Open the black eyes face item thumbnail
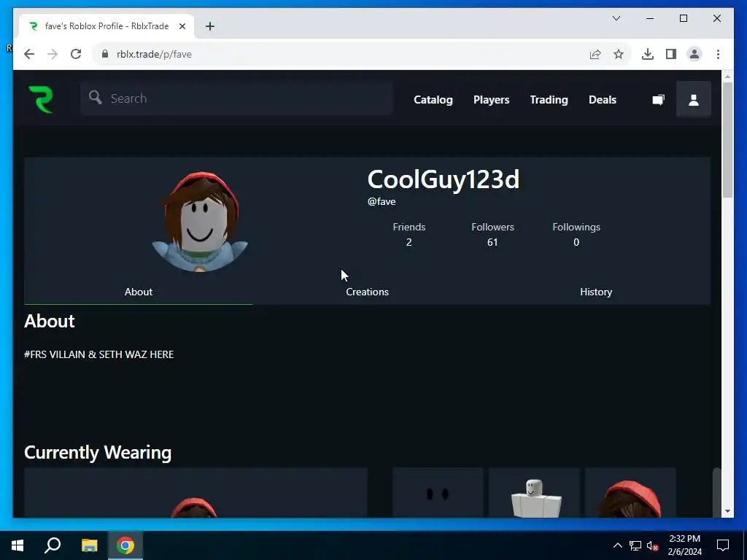The height and width of the screenshot is (560, 747). (x=438, y=492)
